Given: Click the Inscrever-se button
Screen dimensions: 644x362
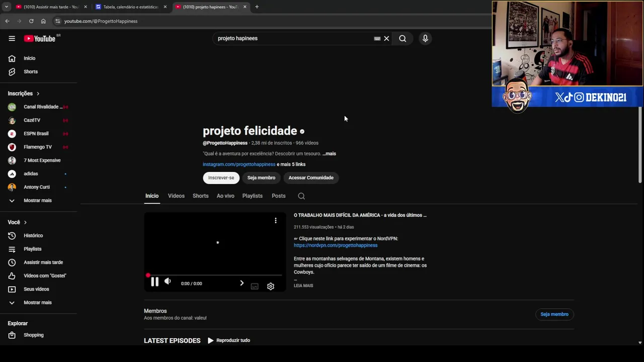Looking at the screenshot, I should (x=221, y=178).
